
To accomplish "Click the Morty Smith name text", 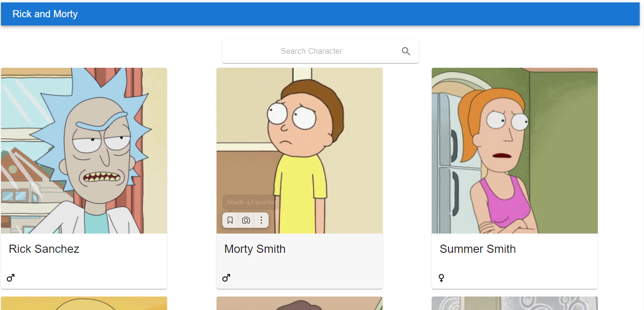I will 255,249.
